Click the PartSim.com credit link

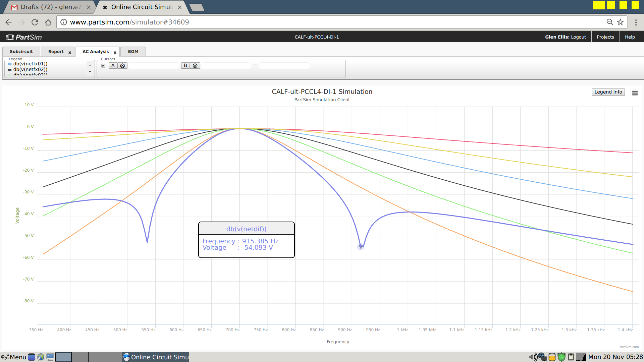629,347
